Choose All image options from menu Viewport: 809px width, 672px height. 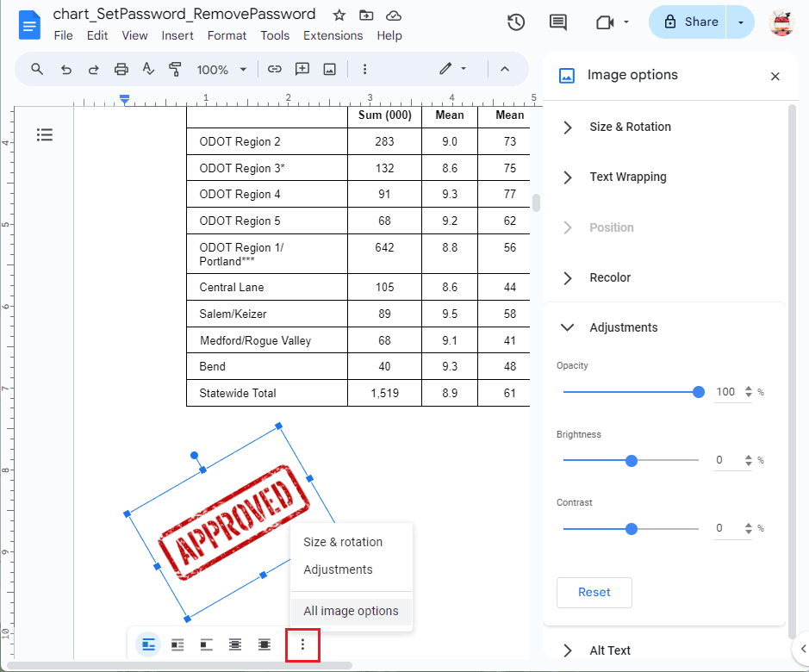pos(351,611)
